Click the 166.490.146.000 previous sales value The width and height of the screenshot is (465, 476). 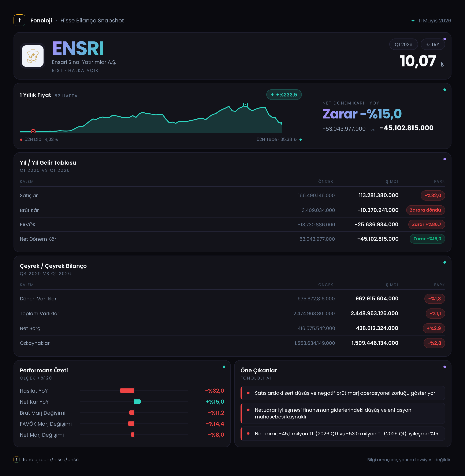pyautogui.click(x=316, y=195)
